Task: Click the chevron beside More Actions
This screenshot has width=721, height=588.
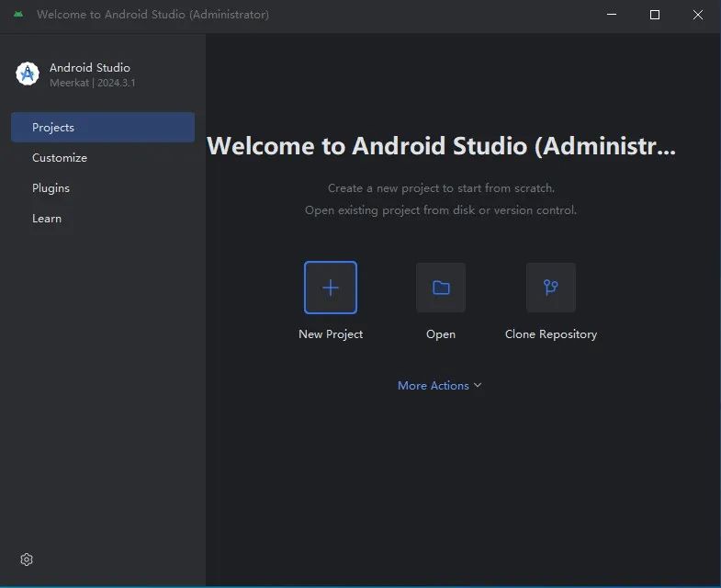Action: point(478,385)
